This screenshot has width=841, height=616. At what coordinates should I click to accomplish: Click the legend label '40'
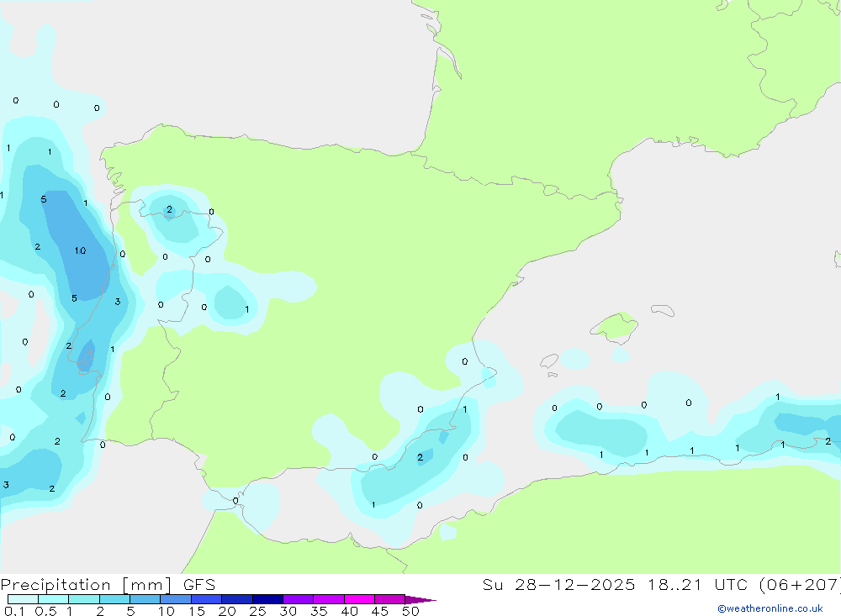pos(350,611)
